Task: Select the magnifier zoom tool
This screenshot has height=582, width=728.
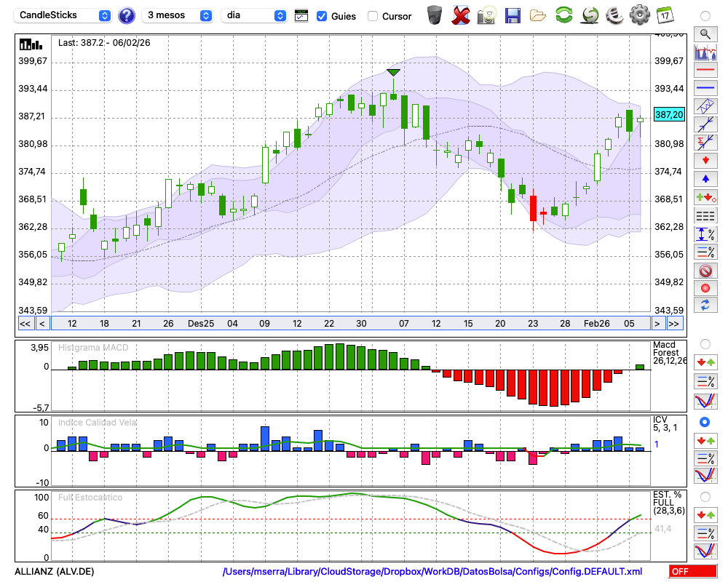Action: [705, 33]
